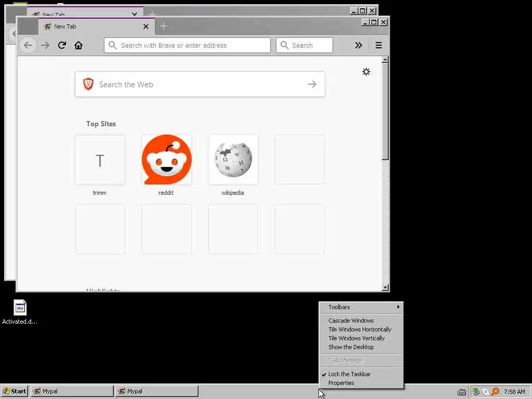Click the magnifier in the Search box
This screenshot has height=399, width=532.
coord(285,45)
